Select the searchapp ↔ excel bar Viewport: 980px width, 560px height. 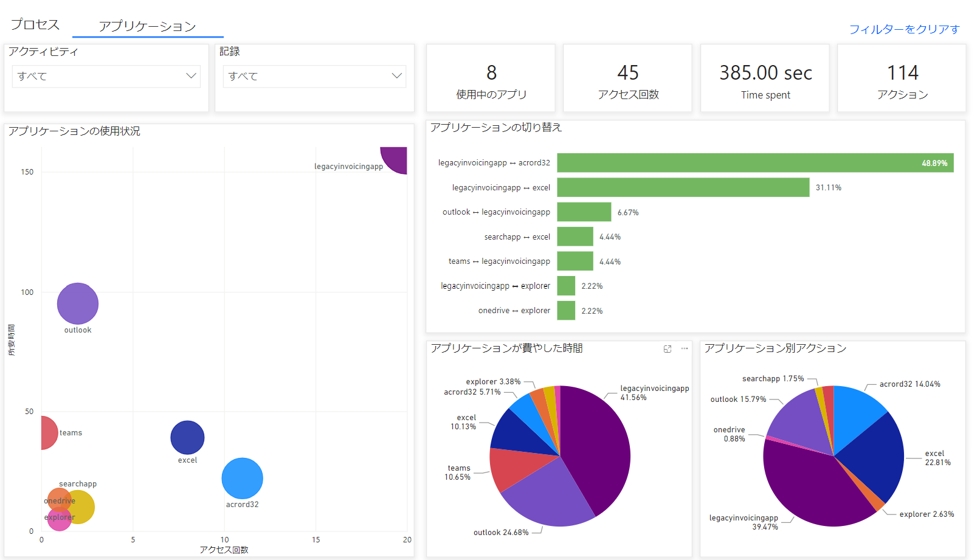[575, 237]
